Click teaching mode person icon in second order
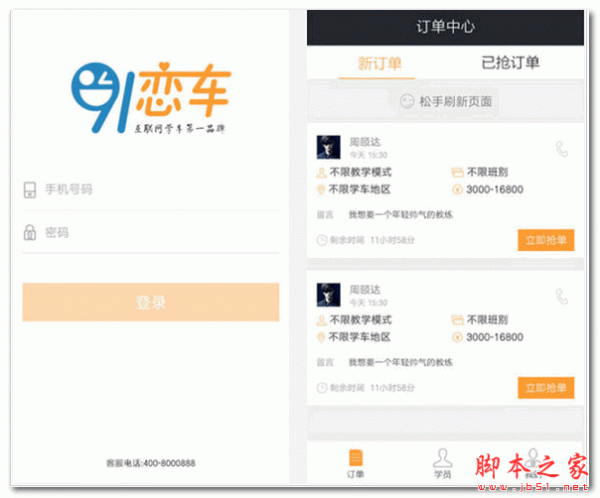Screen dimensions: 600x498 [x=321, y=321]
